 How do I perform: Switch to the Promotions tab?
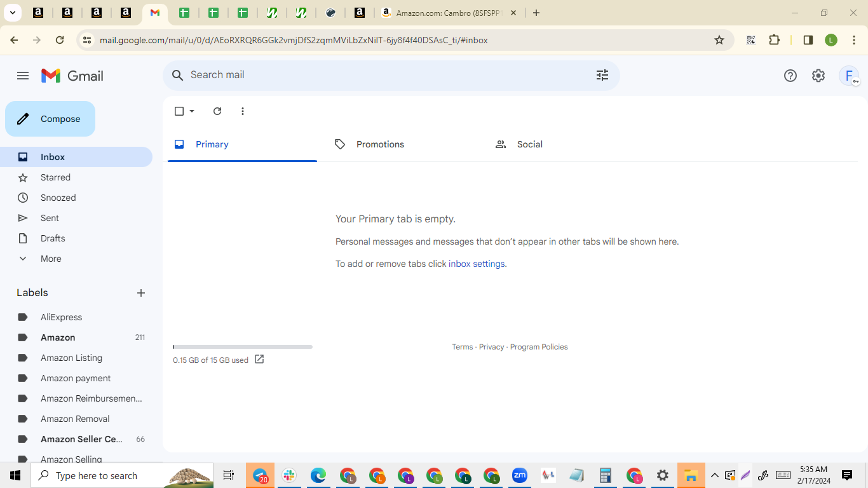pos(403,144)
